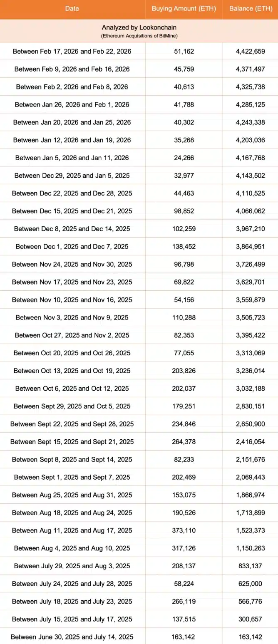The height and width of the screenshot is (644, 278).
Task: Select the Feb 17 to Feb 22, 2026 date cell
Action: (x=72, y=52)
